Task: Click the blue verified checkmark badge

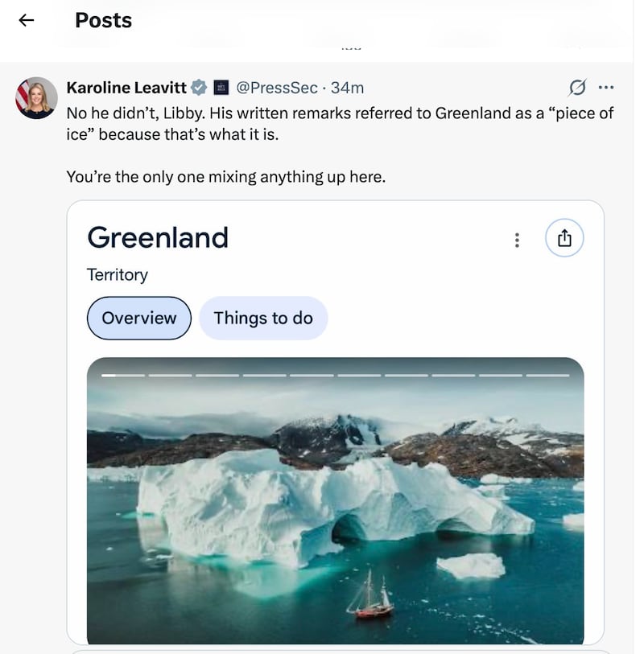Action: pyautogui.click(x=200, y=88)
